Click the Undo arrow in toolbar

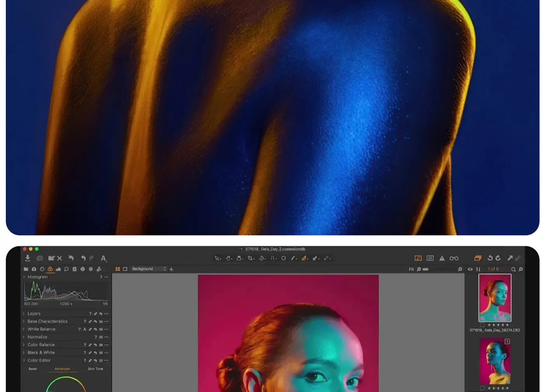pyautogui.click(x=83, y=258)
